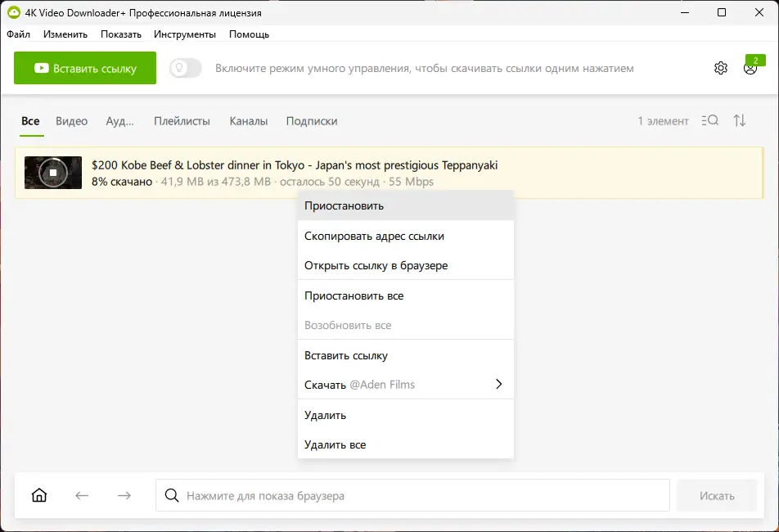779x532 pixels.
Task: Choose Скопировать адрес ссылки option
Action: (374, 236)
